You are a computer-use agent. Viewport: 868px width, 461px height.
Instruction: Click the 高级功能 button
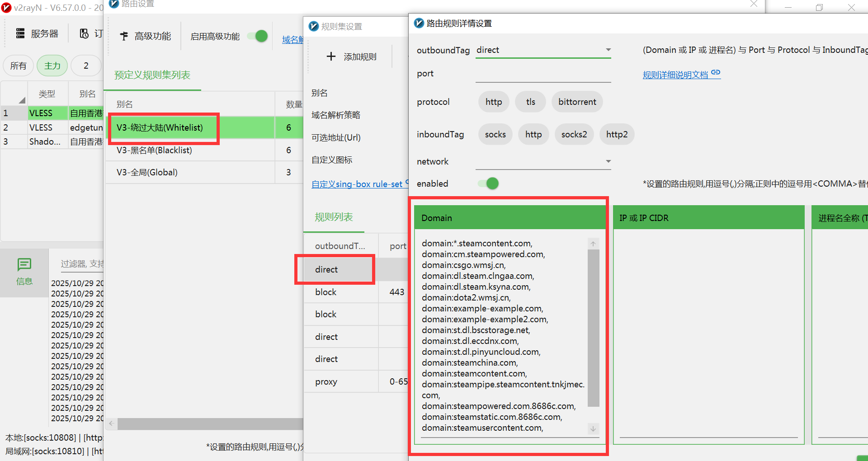point(145,36)
